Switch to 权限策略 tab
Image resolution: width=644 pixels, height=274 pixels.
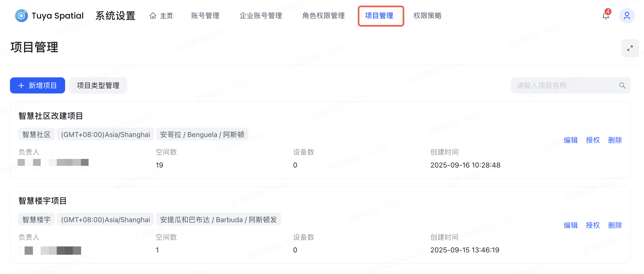[x=427, y=16]
